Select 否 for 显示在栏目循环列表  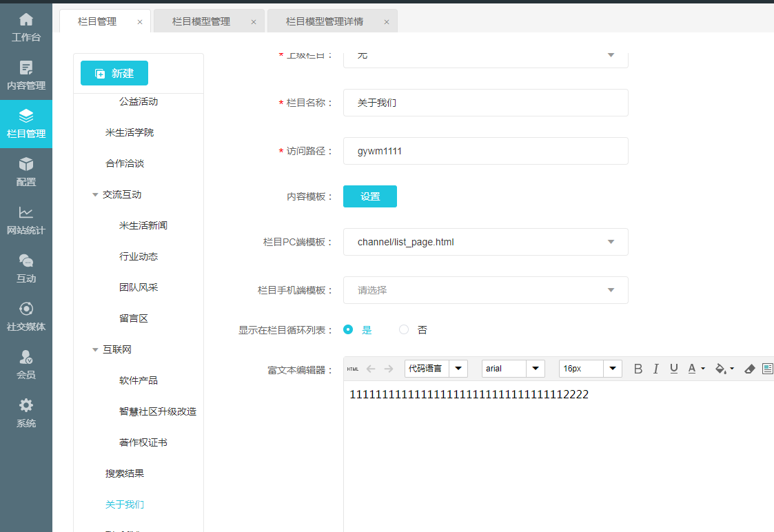coord(405,330)
